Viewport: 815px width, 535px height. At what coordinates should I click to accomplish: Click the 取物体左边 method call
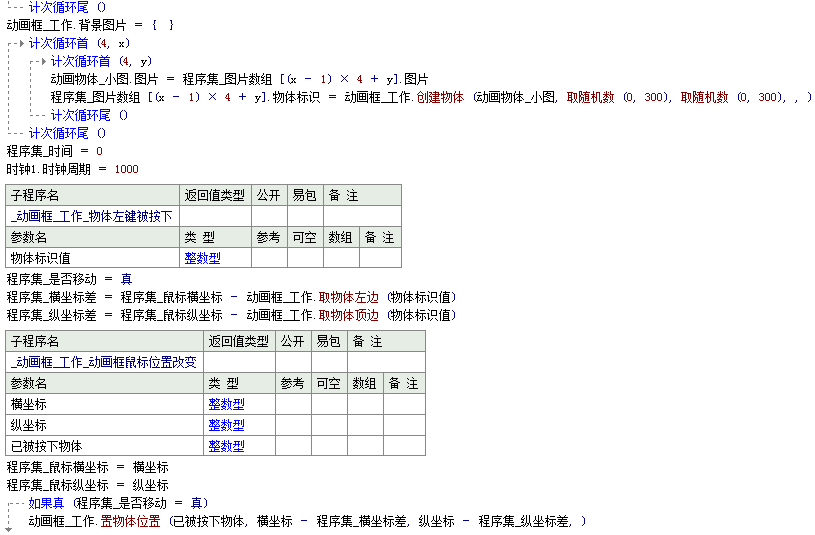349,297
